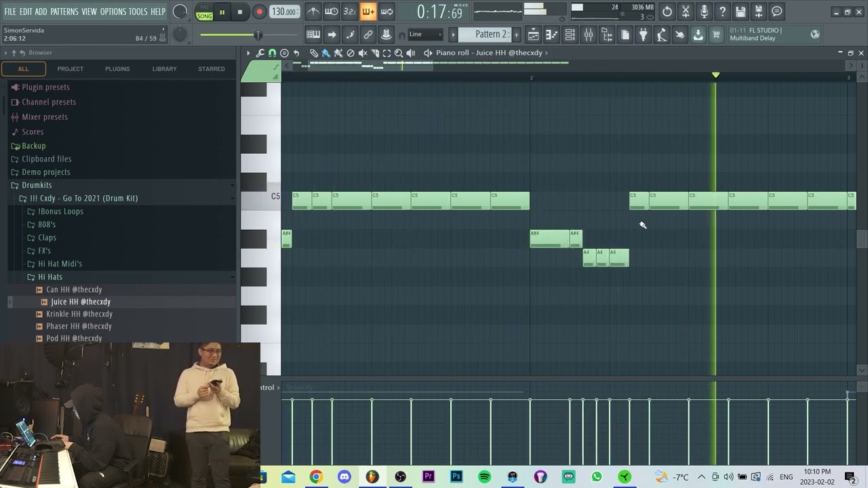Open the plugin picker plug icon
Screen dimensions: 868x488
(644, 35)
